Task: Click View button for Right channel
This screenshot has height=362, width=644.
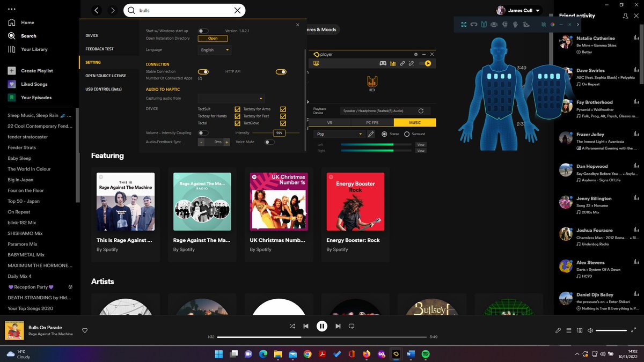Action: coord(421,151)
